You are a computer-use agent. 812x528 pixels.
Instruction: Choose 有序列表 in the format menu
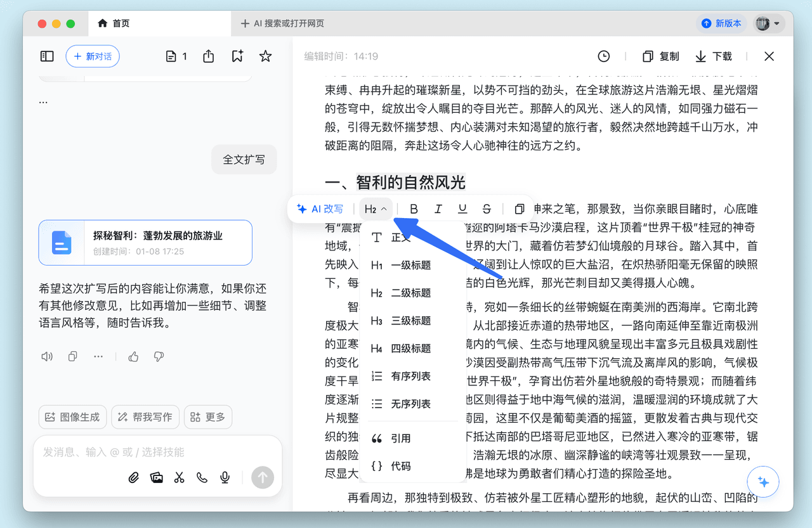pos(410,377)
